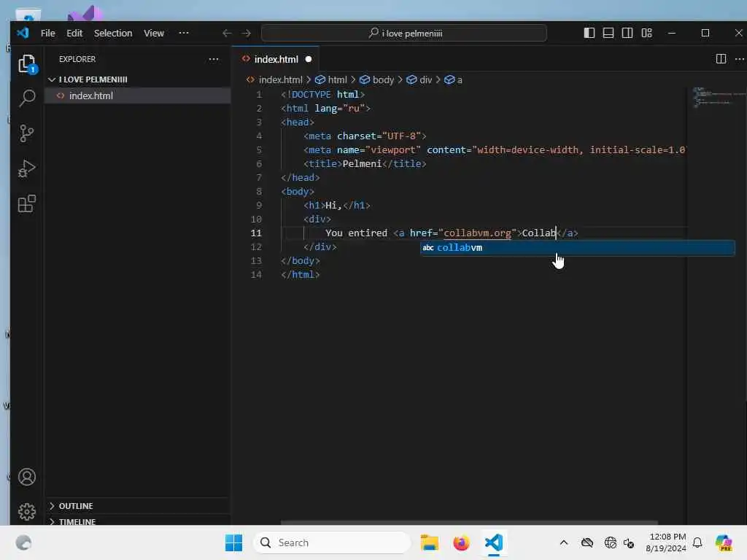Split the editor to the right

721,58
